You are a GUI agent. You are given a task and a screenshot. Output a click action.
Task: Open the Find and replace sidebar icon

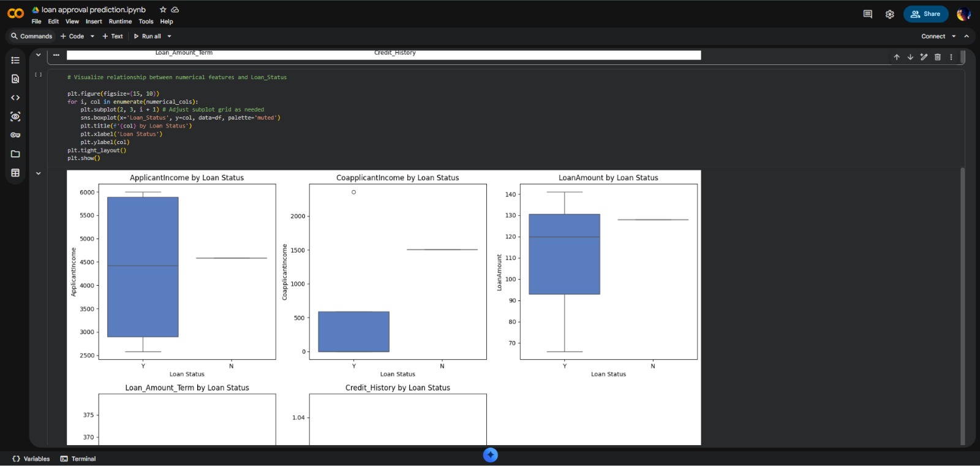[x=15, y=79]
